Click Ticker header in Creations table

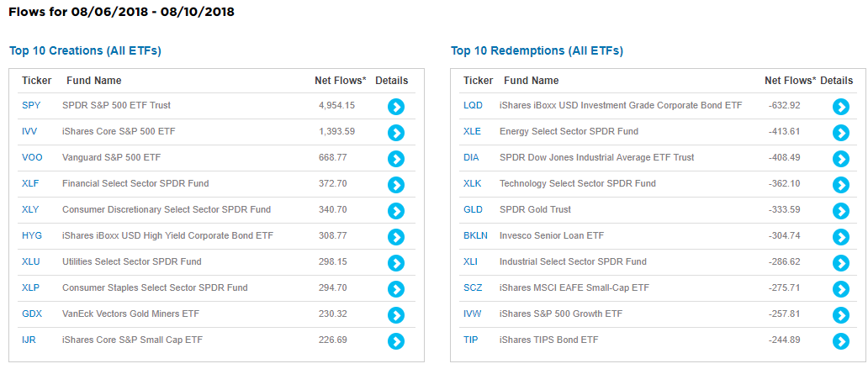(36, 81)
